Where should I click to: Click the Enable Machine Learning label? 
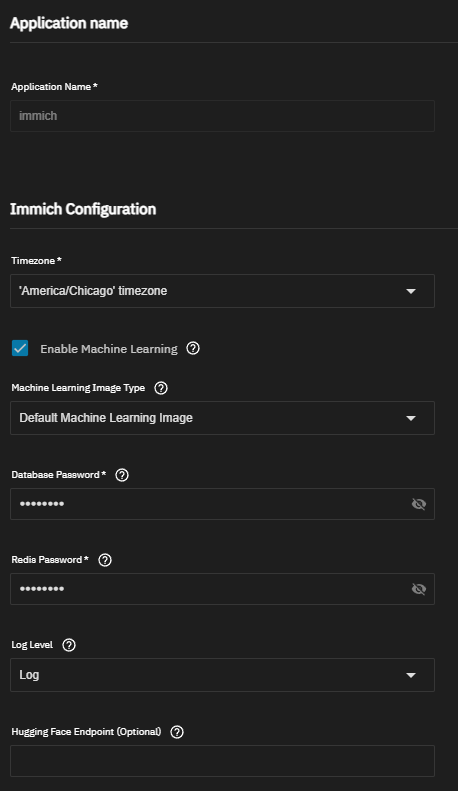(x=109, y=349)
